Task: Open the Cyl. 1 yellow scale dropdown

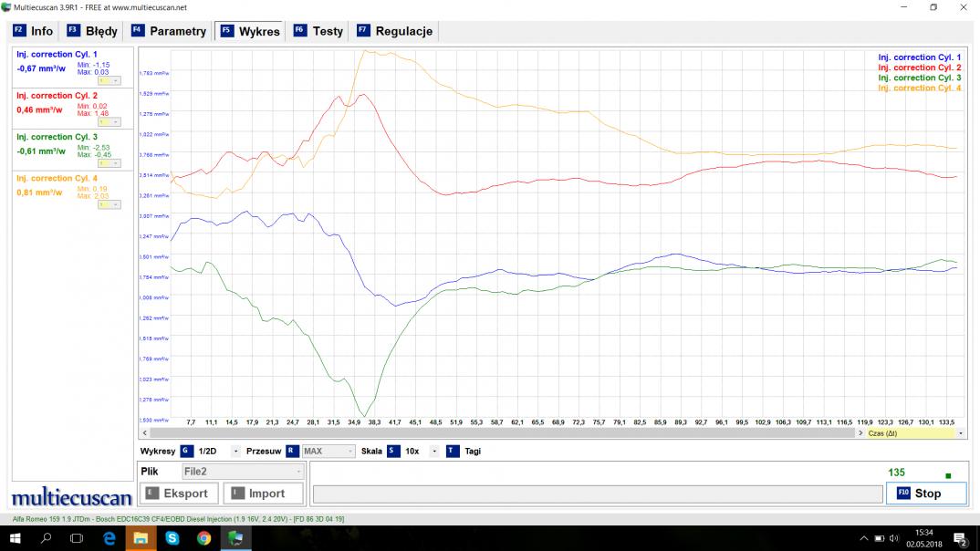Action: 109,80
